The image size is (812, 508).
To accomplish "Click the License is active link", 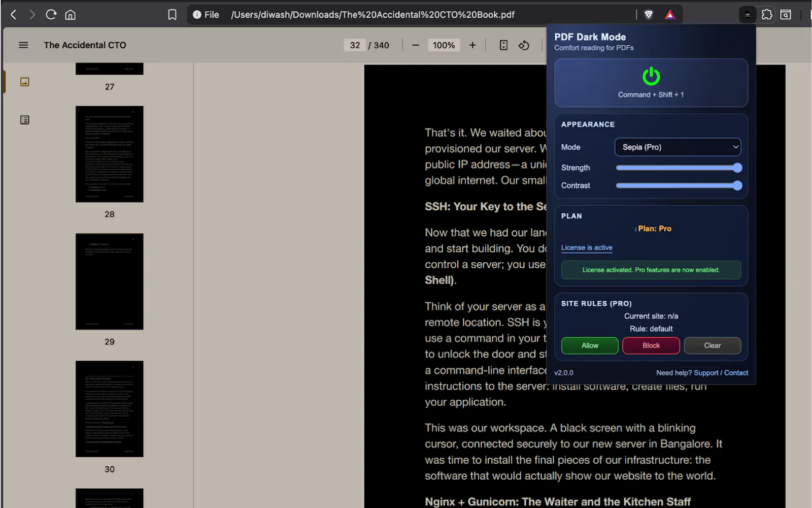I will pos(587,247).
